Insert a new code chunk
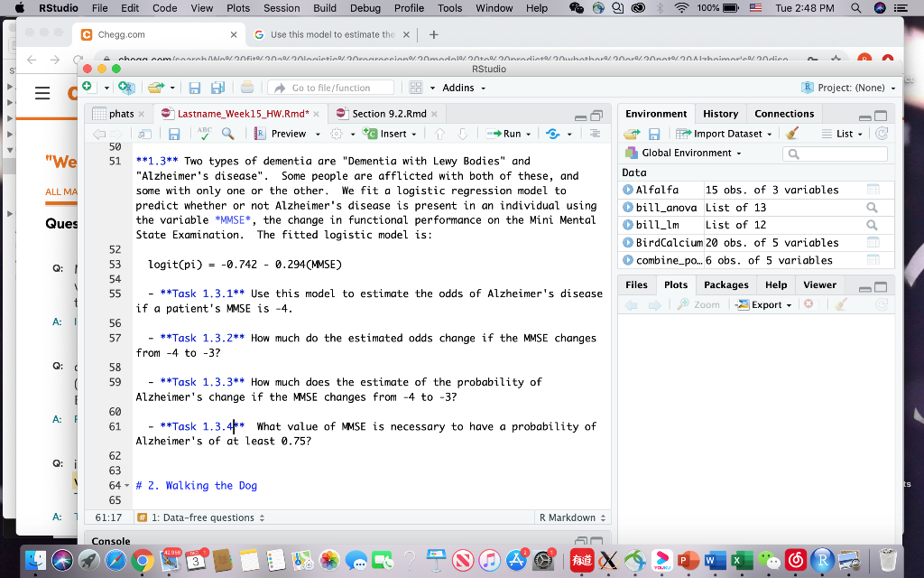 click(390, 132)
